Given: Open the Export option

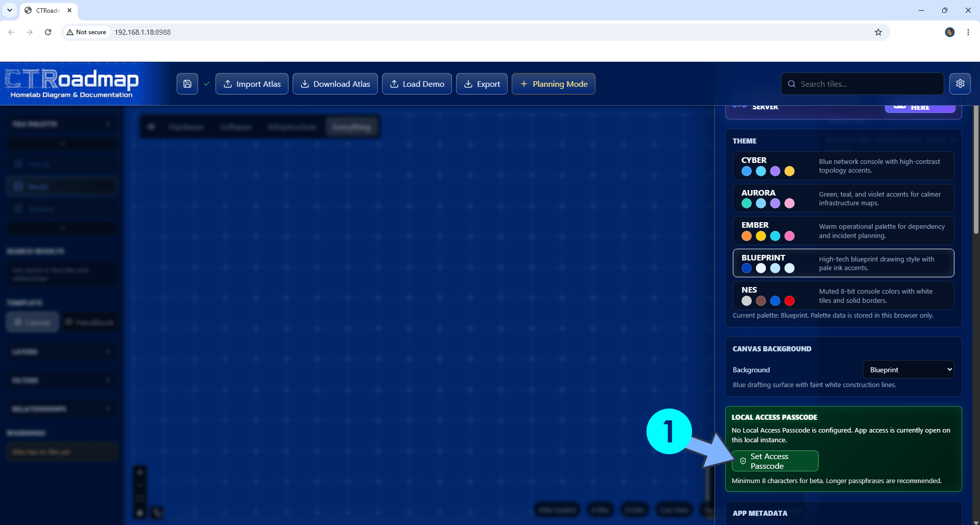Looking at the screenshot, I should point(482,84).
